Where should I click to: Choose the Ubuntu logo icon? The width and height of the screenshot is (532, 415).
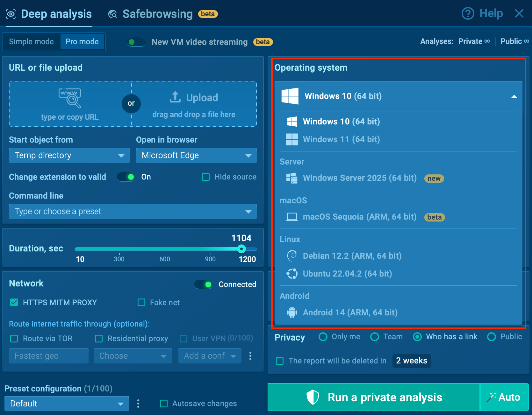point(292,274)
